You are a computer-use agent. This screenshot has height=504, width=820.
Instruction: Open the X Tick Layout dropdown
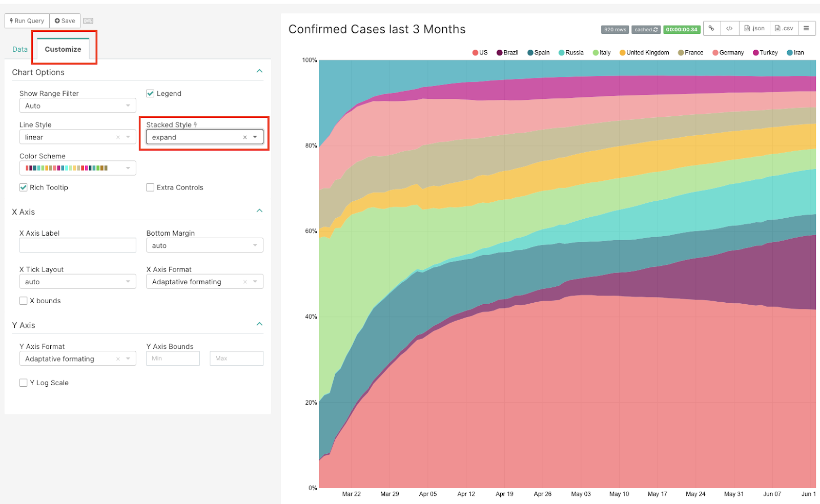(77, 282)
